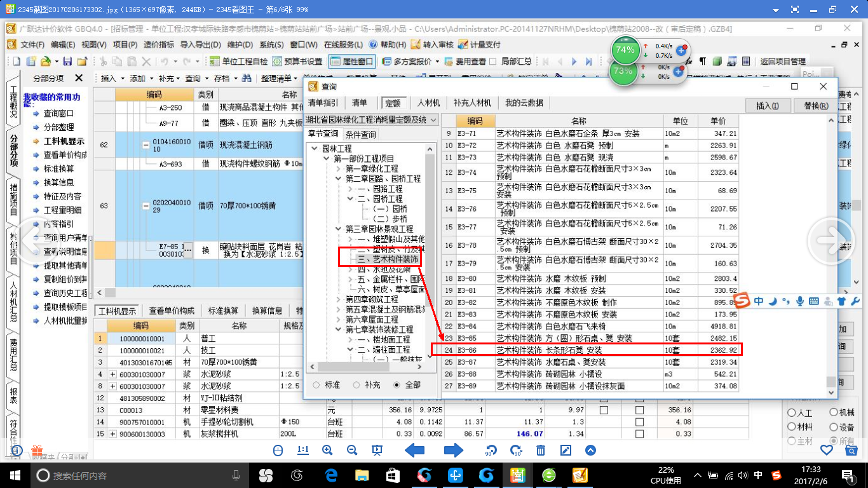Click the cut scissors toolbar icon

103,62
